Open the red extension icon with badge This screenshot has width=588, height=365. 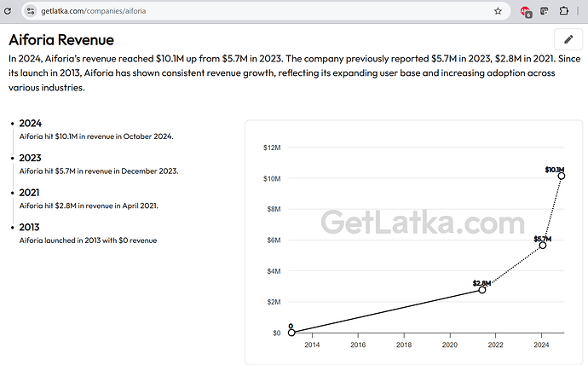526,12
